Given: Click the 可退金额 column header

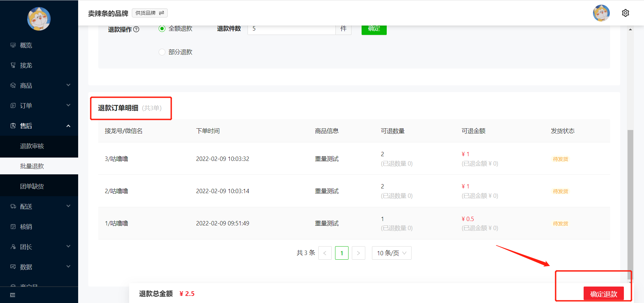Looking at the screenshot, I should click(x=473, y=131).
